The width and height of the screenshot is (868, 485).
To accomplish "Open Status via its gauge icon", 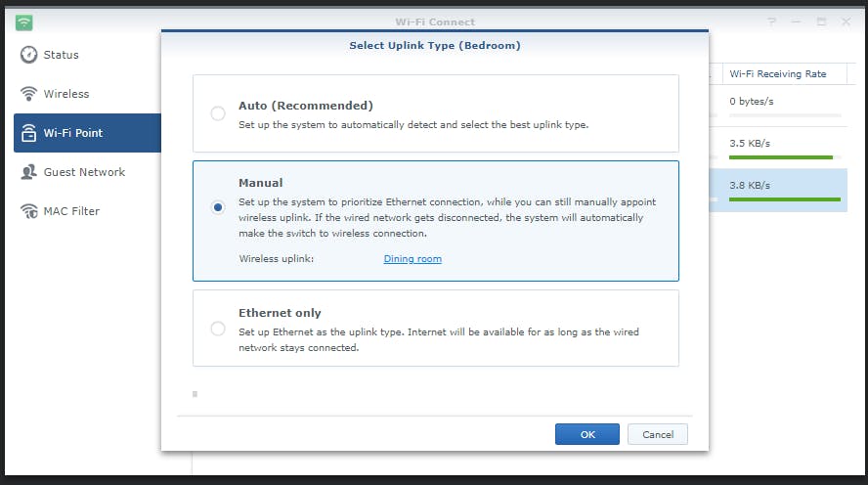I will click(28, 55).
